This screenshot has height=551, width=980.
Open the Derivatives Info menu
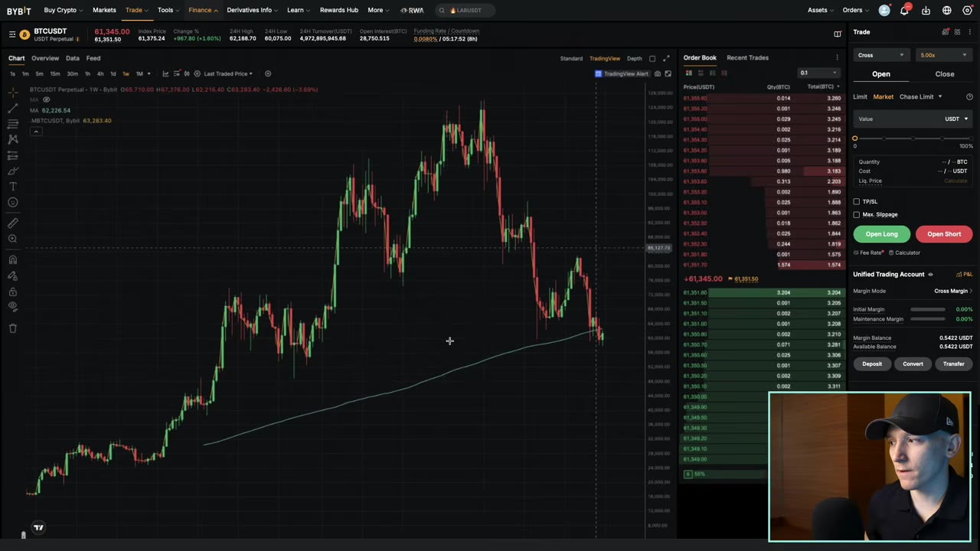pos(253,10)
